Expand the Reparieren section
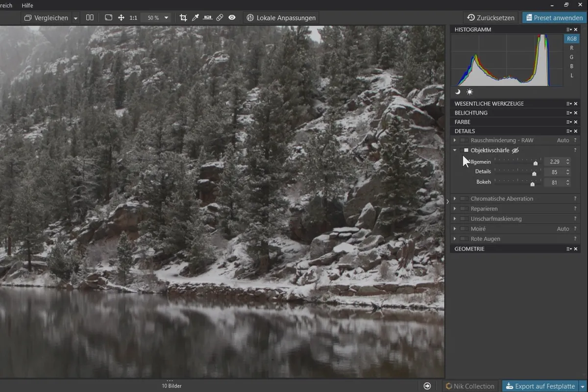This screenshot has height=392, width=588. pos(455,209)
